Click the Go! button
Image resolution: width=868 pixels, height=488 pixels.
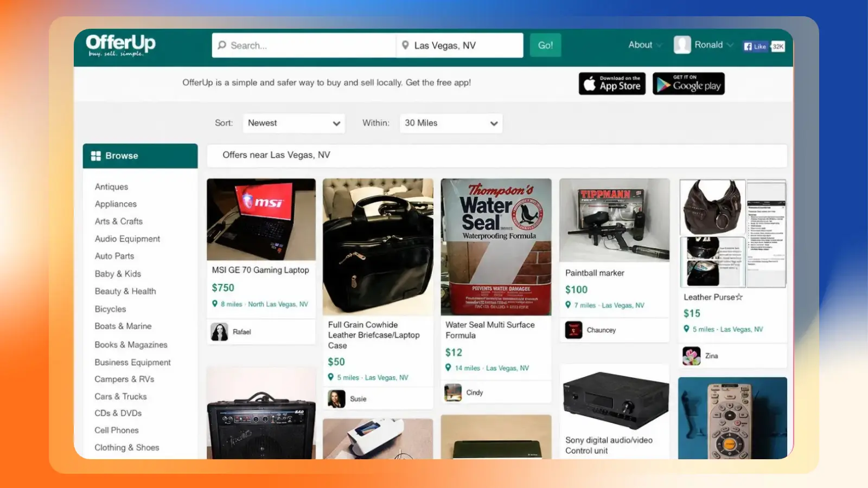point(545,45)
